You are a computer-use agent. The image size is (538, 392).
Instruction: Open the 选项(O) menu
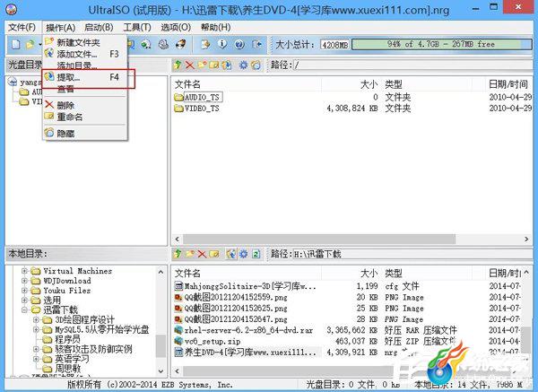[176, 27]
